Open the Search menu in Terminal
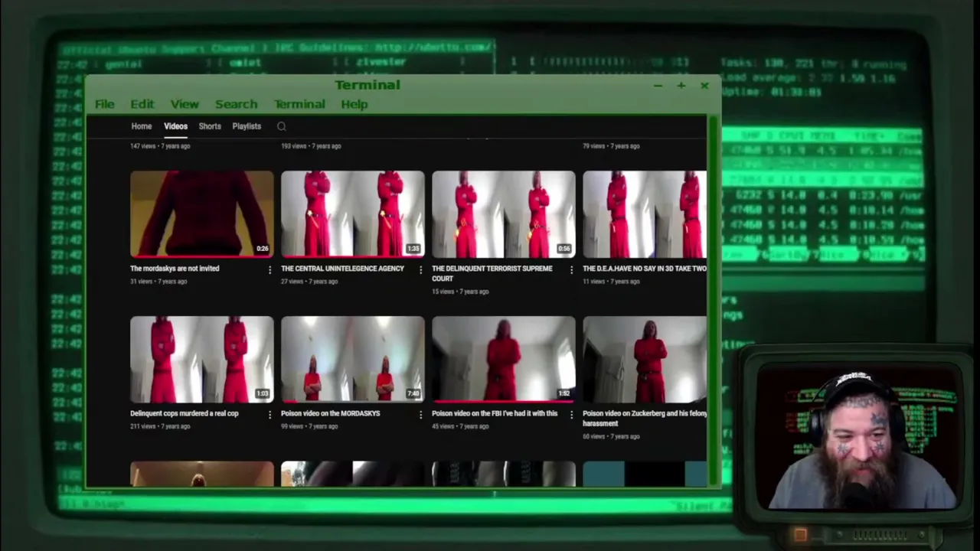 [236, 104]
